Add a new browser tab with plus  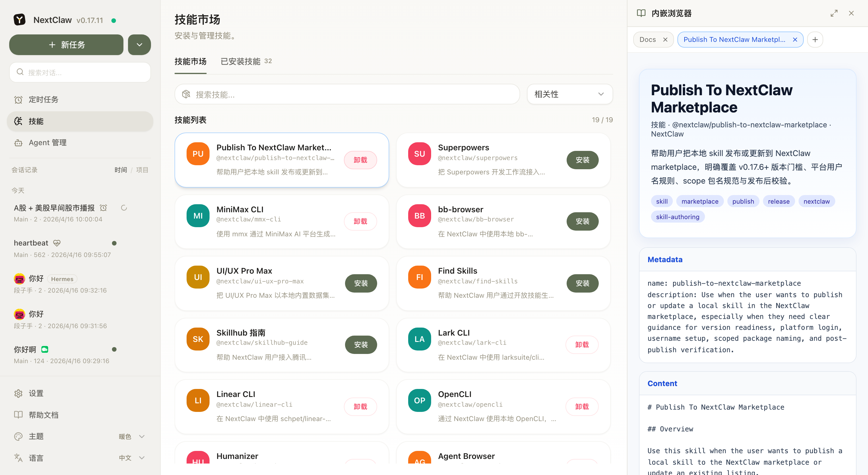[815, 40]
